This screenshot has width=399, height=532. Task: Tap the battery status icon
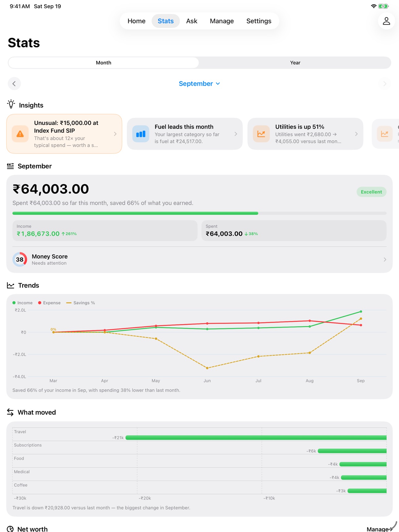pos(384,6)
